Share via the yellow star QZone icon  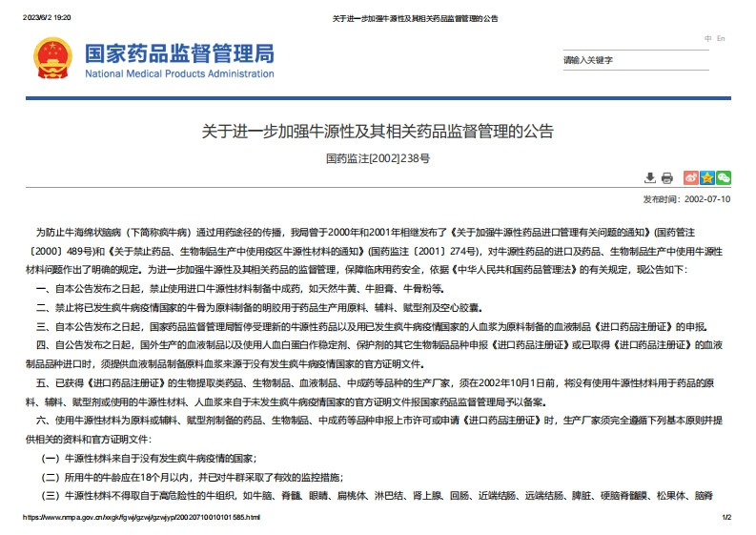pos(707,177)
